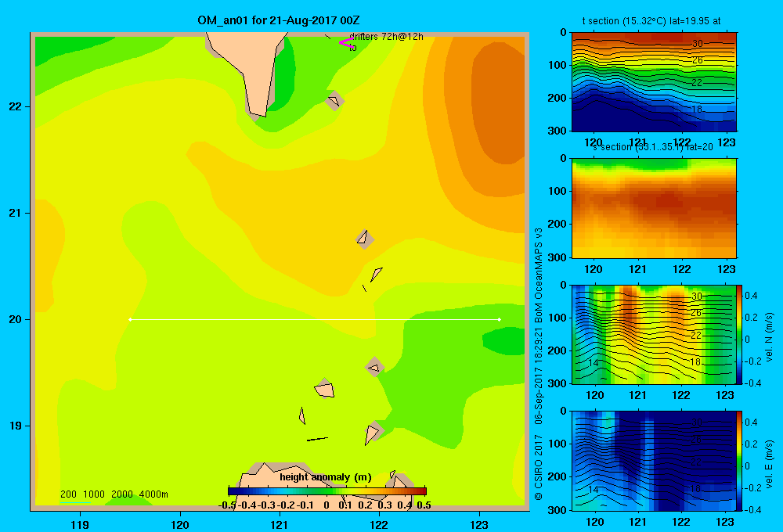The width and height of the screenshot is (783, 532).
Task: Open the eastward velocity section plot
Action: (x=654, y=461)
